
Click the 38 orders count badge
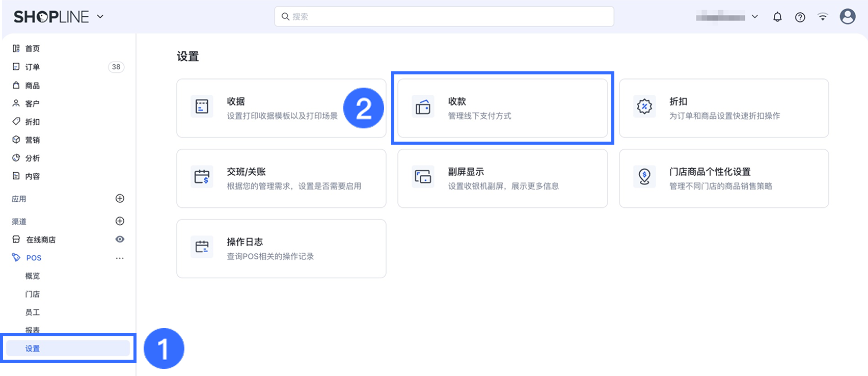pos(116,67)
